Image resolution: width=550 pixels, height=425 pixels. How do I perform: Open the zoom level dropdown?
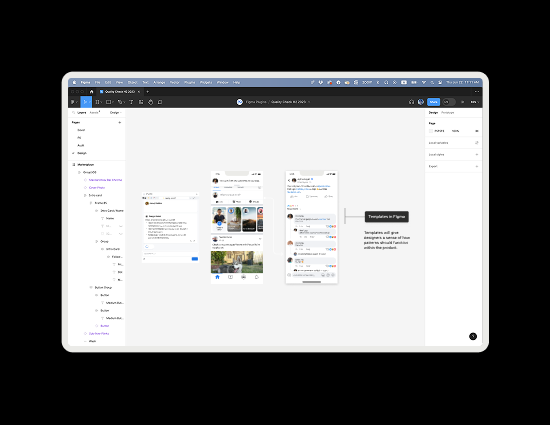[474, 102]
